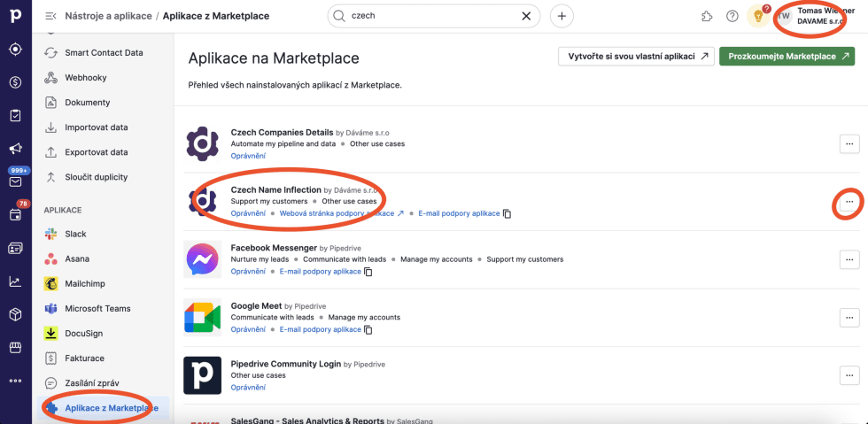The image size is (868, 424).
Task: Click the Campaigns megaphone icon
Action: tap(15, 149)
